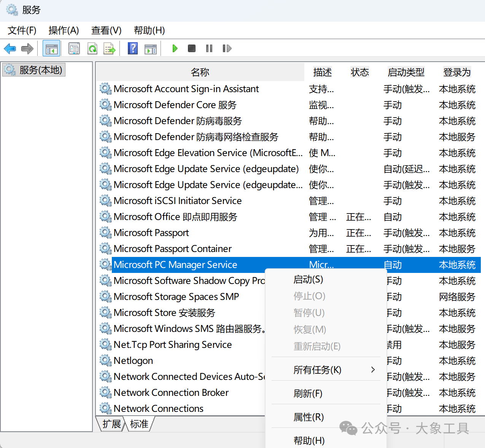Open the blue question mark Help icon
Screen dimensions: 485x448
(x=133, y=48)
